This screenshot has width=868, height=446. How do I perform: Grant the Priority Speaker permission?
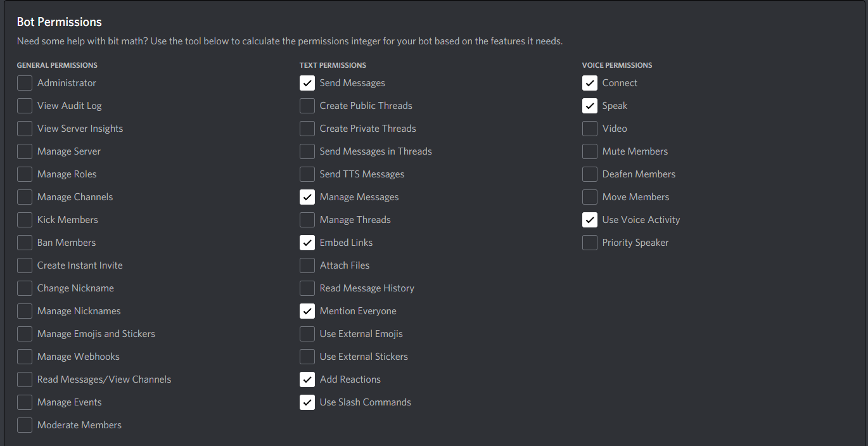589,242
